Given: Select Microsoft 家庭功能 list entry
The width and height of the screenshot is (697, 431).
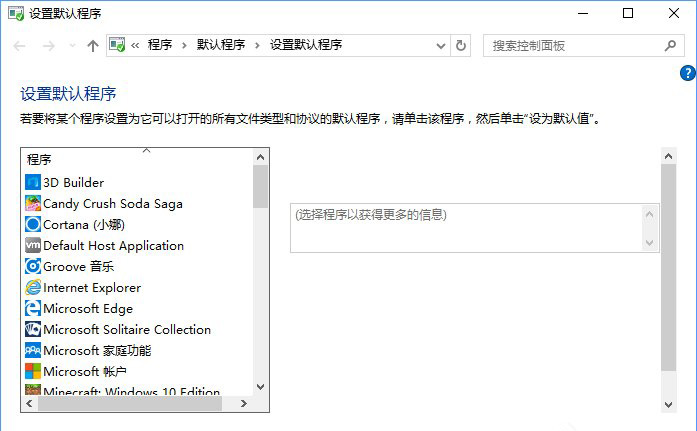Looking at the screenshot, I should point(97,350).
